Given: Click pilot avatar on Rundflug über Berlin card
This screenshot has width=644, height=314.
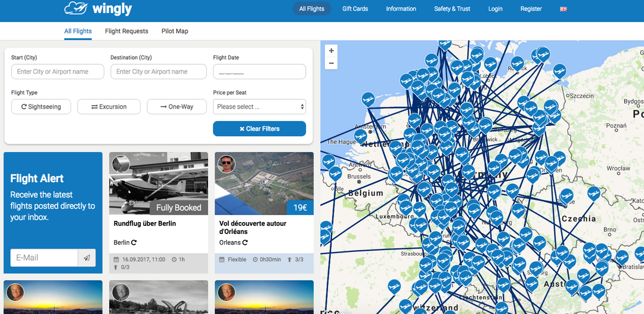Looking at the screenshot, I should 120,164.
